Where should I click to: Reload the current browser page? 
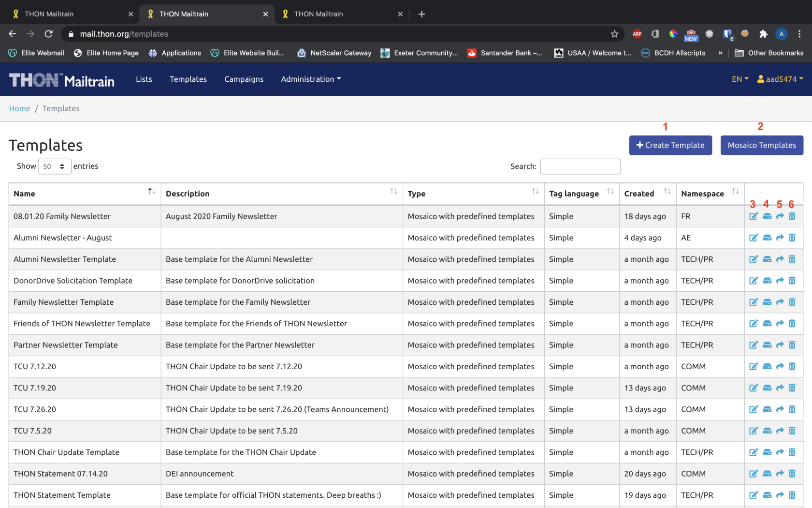click(48, 34)
